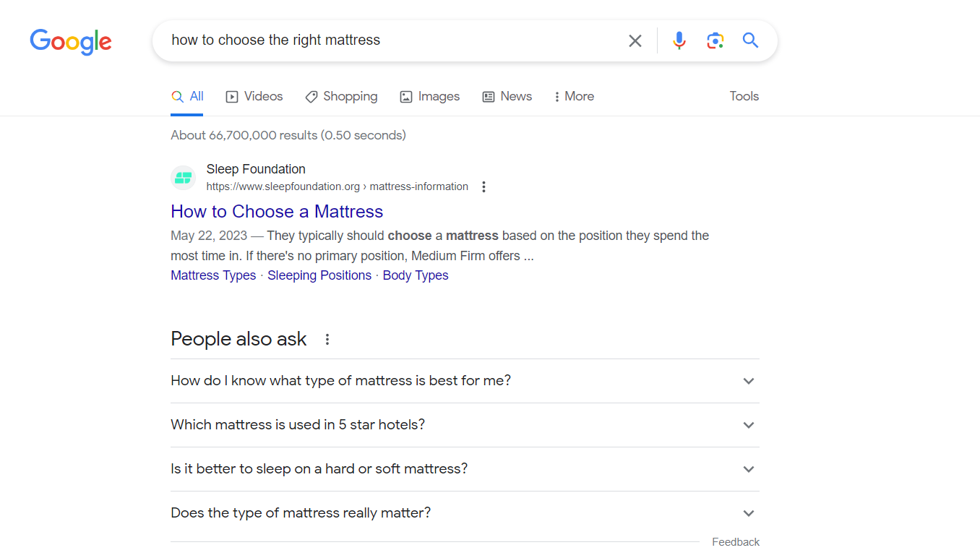This screenshot has height=558, width=980.
Task: Open the More search categories menu
Action: coord(573,96)
